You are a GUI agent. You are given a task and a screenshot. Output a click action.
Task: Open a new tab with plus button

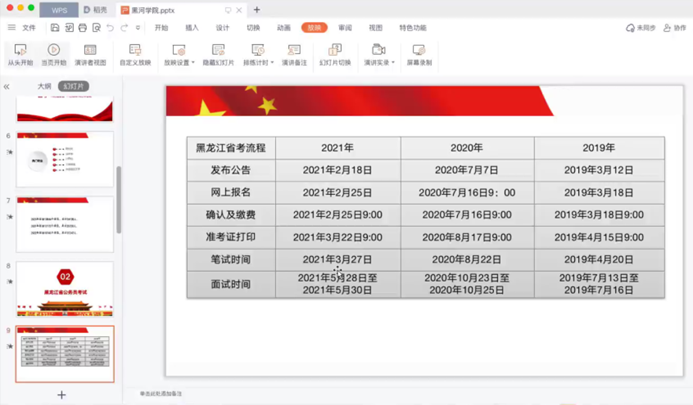point(257,10)
